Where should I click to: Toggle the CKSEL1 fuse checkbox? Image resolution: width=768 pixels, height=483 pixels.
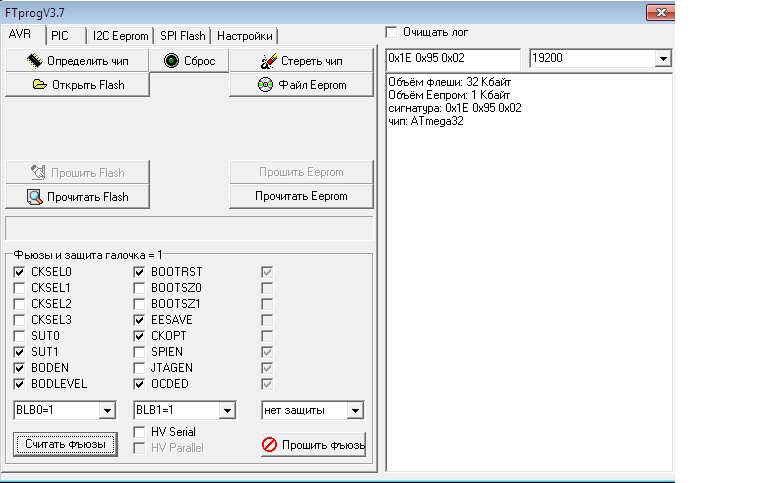(x=20, y=288)
